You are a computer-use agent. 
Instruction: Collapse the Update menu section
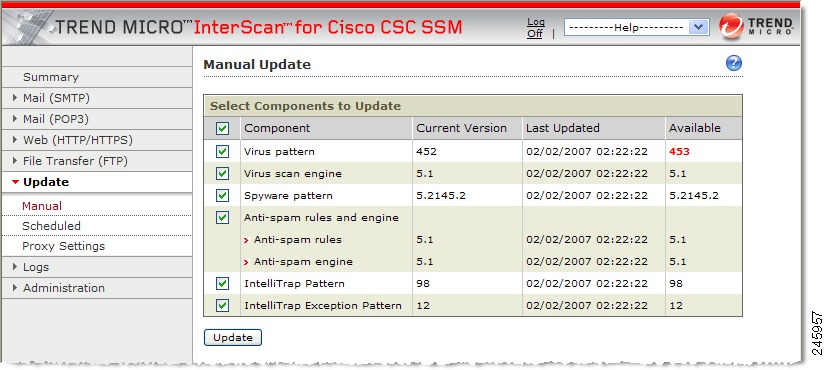point(96,182)
